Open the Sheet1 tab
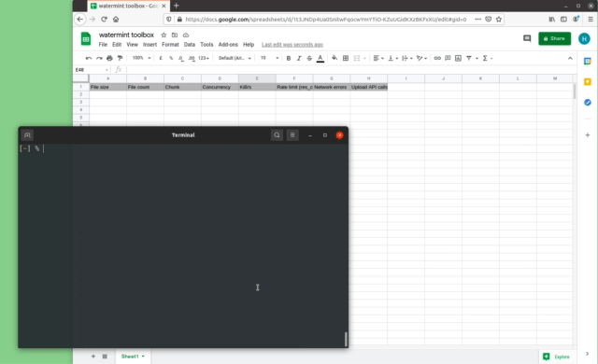The width and height of the screenshot is (598, 364). (133, 357)
